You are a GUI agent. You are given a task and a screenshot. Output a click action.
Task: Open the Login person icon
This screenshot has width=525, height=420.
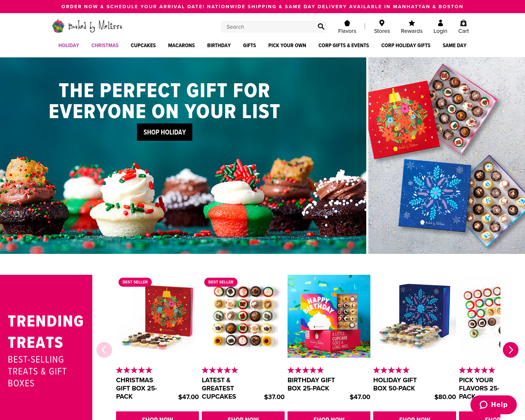point(441,23)
